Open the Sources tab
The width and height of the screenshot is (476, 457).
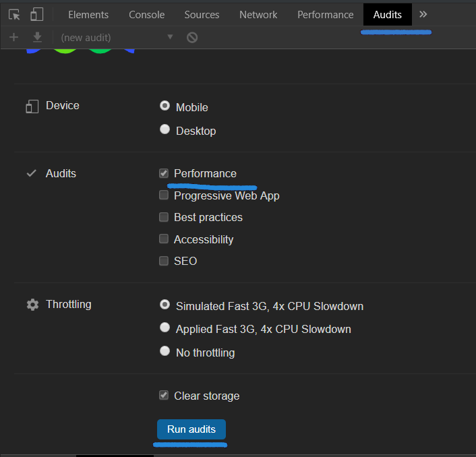(202, 15)
